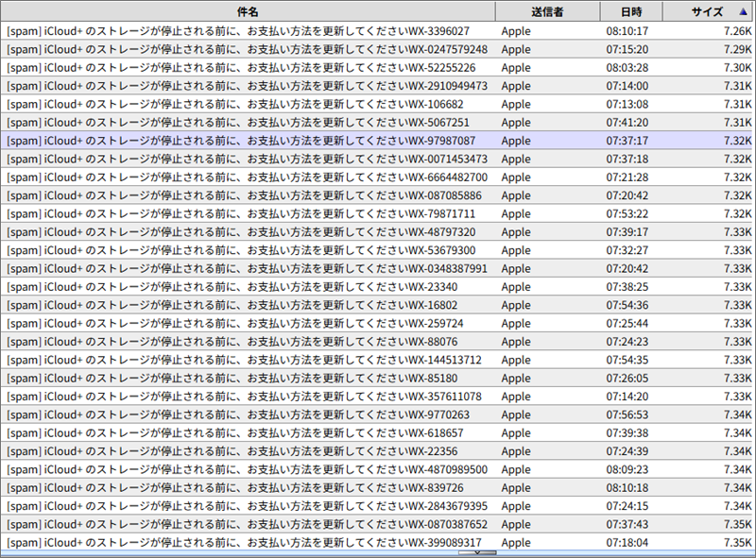The height and width of the screenshot is (558, 756).
Task: Click the time cell 07:18:04
Action: [627, 543]
